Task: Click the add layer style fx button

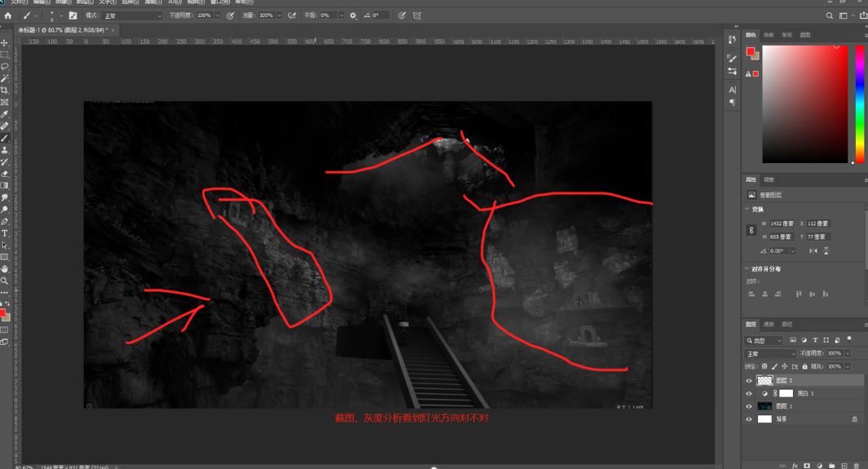Action: 795,466
